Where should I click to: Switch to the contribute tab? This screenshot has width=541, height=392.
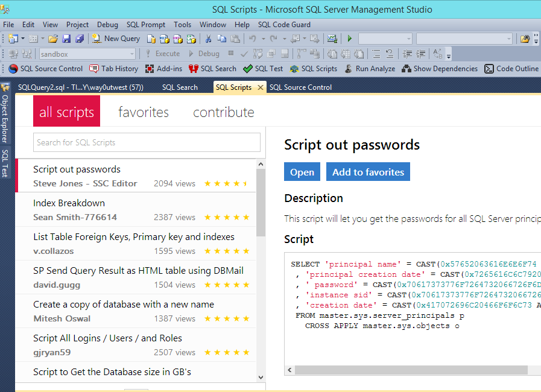pos(223,112)
